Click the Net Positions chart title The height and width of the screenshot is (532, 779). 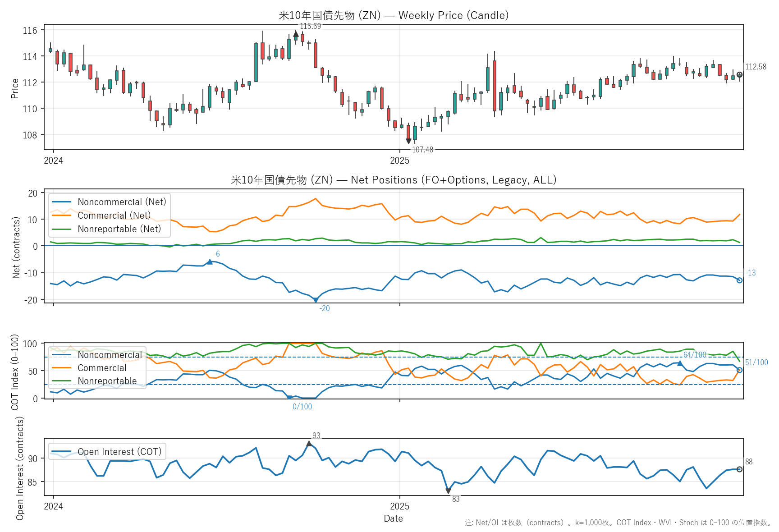point(394,180)
